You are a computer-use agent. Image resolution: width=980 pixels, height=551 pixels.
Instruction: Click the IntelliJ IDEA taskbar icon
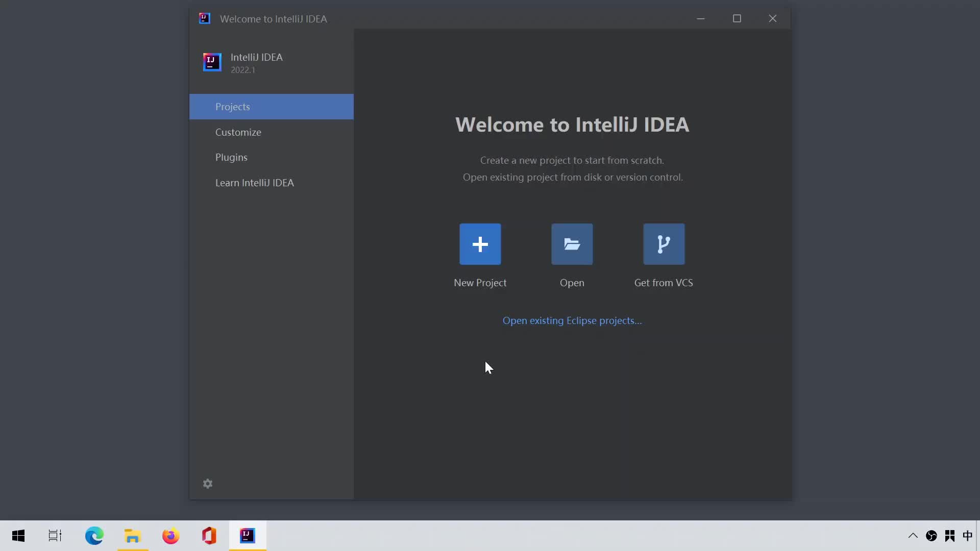[x=248, y=536]
